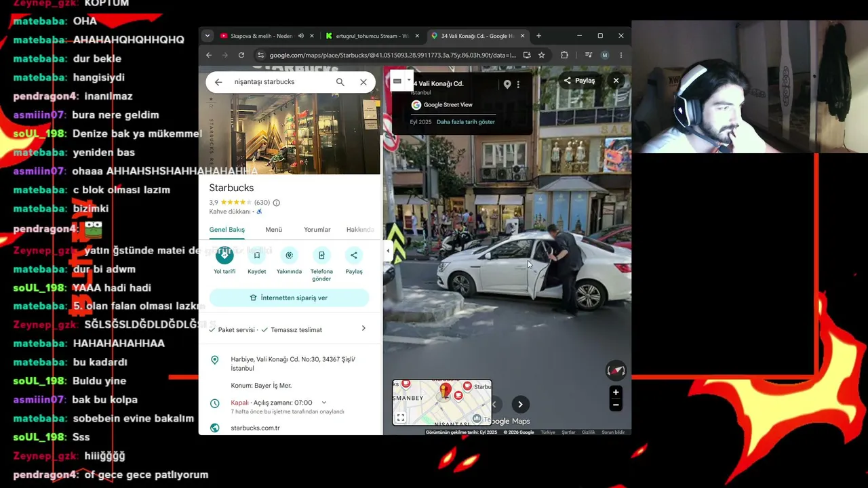This screenshot has height=488, width=868.
Task: Click the Şartlar link
Action: point(568,432)
